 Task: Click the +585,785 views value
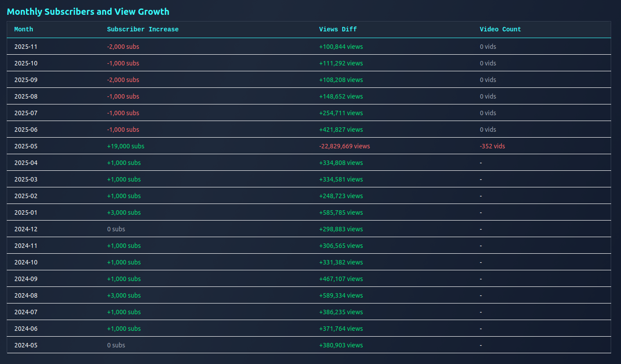click(341, 212)
